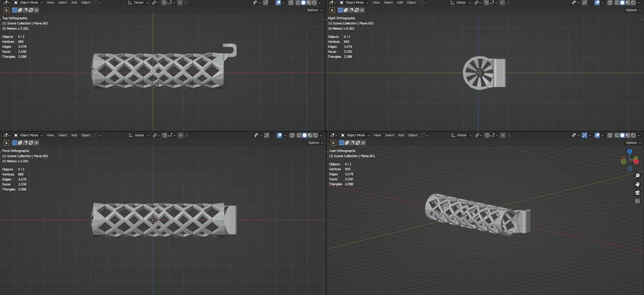The width and height of the screenshot is (644, 295).
Task: Open Options popover in Top viewport
Action: (314, 10)
